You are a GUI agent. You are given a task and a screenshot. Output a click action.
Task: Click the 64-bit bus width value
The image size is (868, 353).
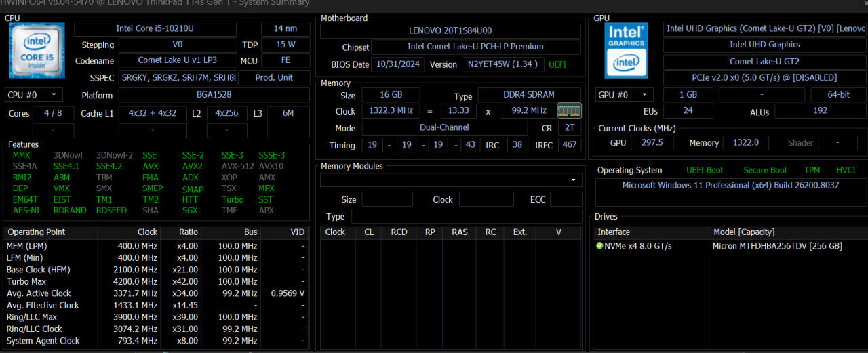tap(838, 95)
